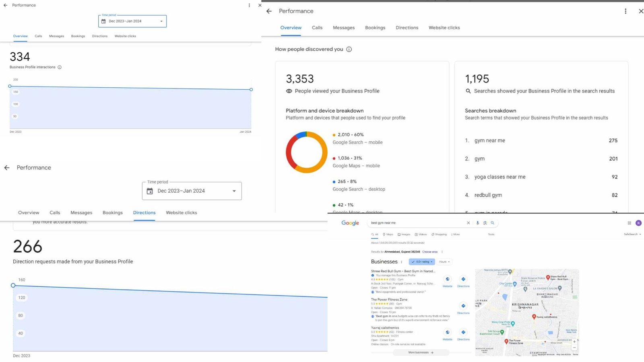
Task: Switch to Videos tab in Google search
Action: click(x=421, y=234)
